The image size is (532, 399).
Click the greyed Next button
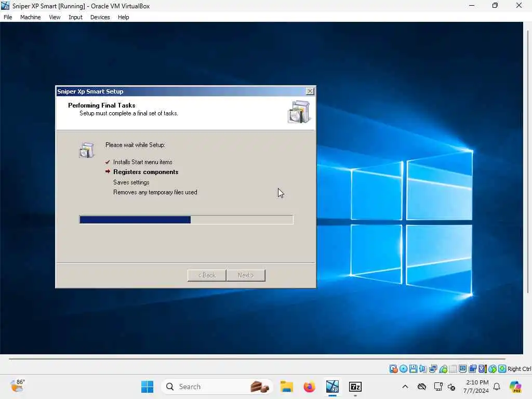pyautogui.click(x=246, y=275)
